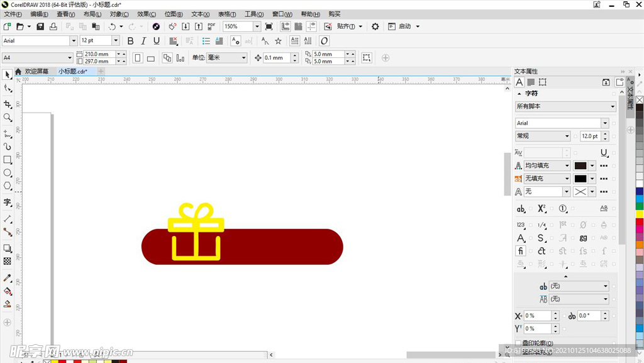Pick the Text tool (字) in toolbox

pyautogui.click(x=8, y=202)
